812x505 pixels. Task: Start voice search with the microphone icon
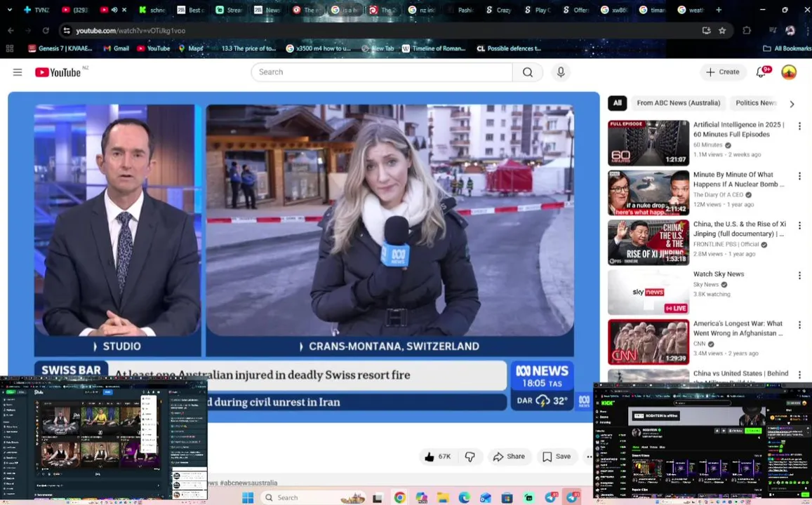560,72
